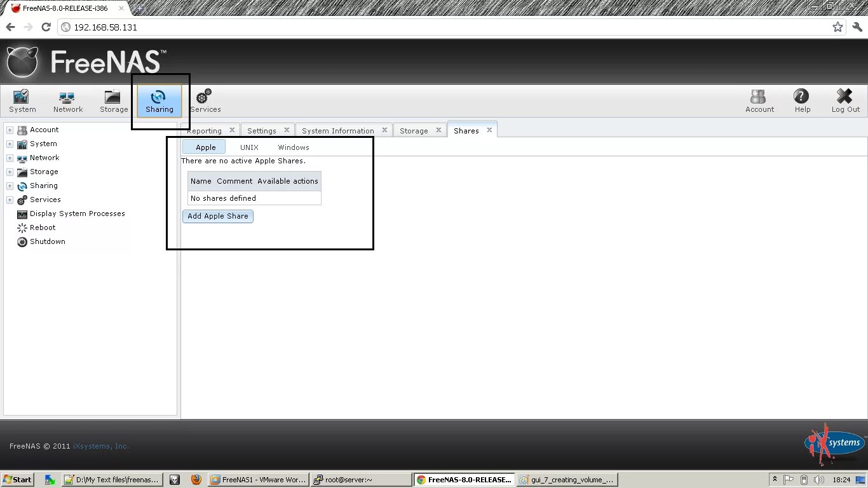Close the Shares tab

pos(489,130)
